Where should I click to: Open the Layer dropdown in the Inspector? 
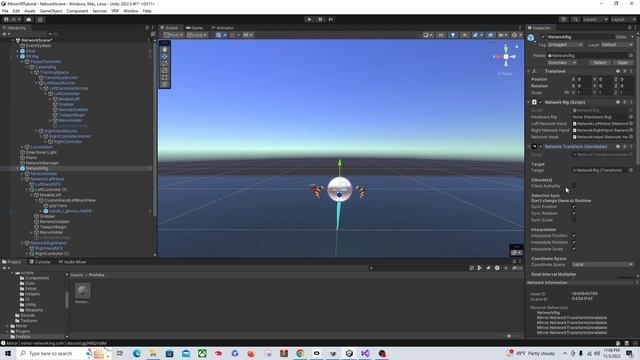point(617,44)
